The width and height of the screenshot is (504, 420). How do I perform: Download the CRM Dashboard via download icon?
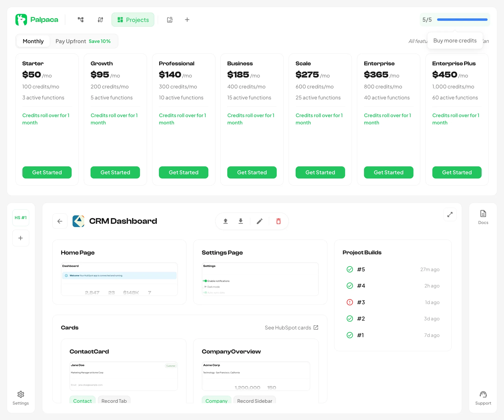click(241, 221)
